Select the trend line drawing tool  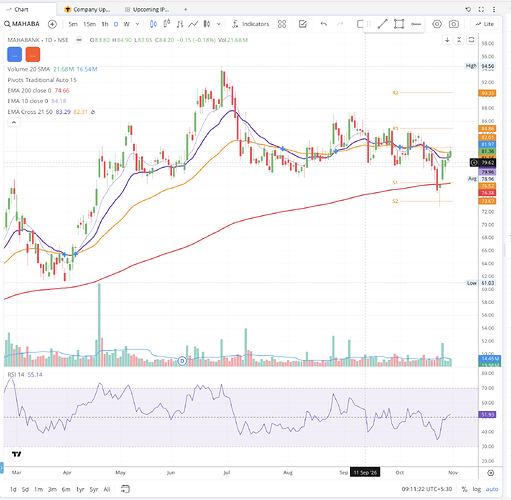[382, 24]
